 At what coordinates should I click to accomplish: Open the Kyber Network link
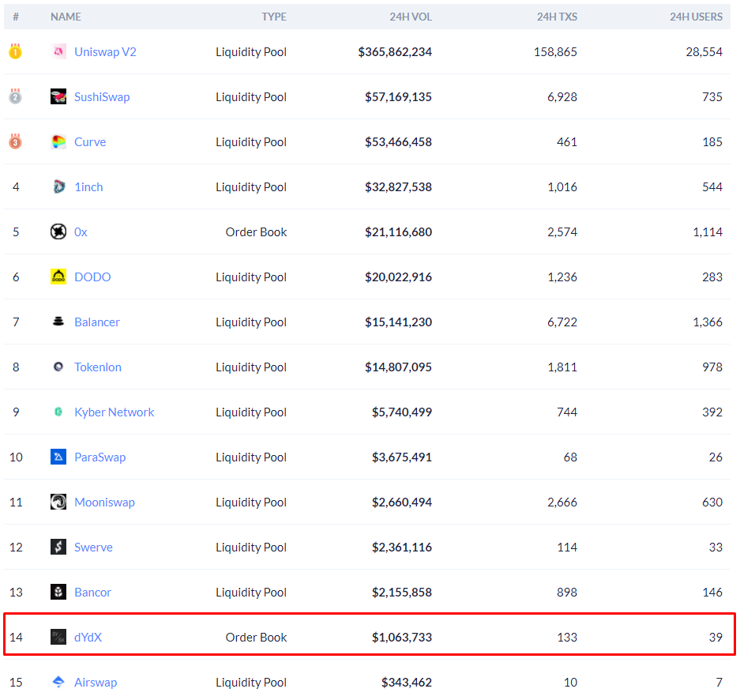point(114,412)
